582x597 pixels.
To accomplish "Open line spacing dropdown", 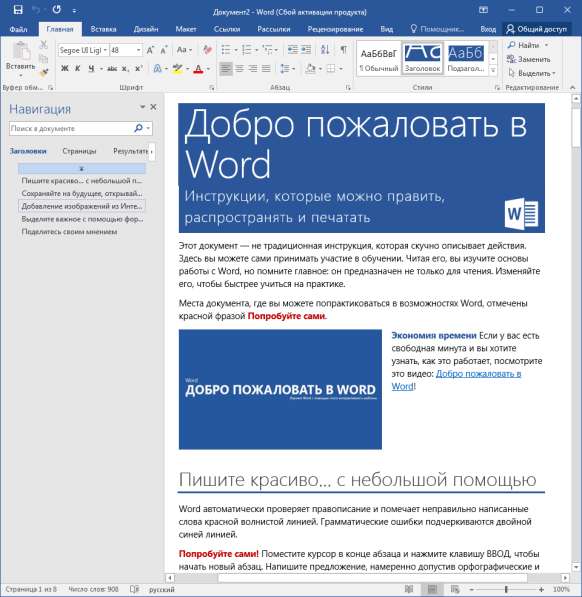I will (x=288, y=69).
